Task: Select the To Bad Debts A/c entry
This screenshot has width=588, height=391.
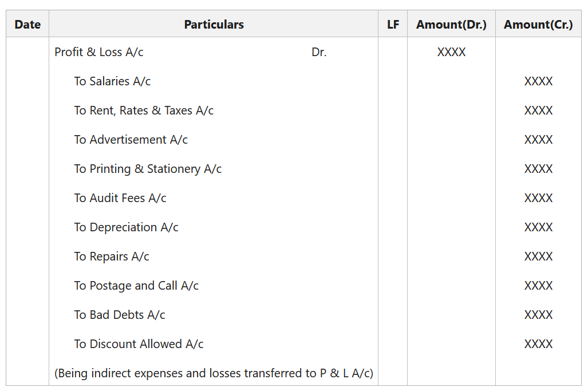Action: pyautogui.click(x=120, y=315)
